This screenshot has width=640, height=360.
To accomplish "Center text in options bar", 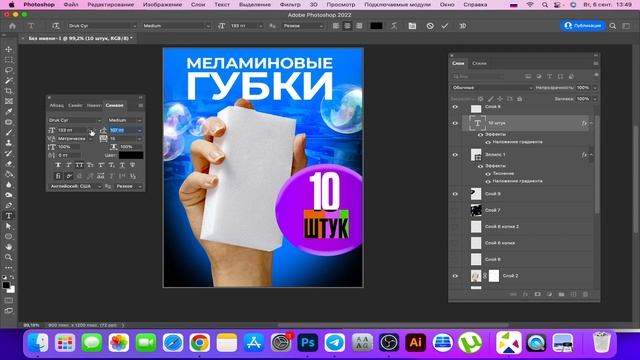I will pos(347,26).
